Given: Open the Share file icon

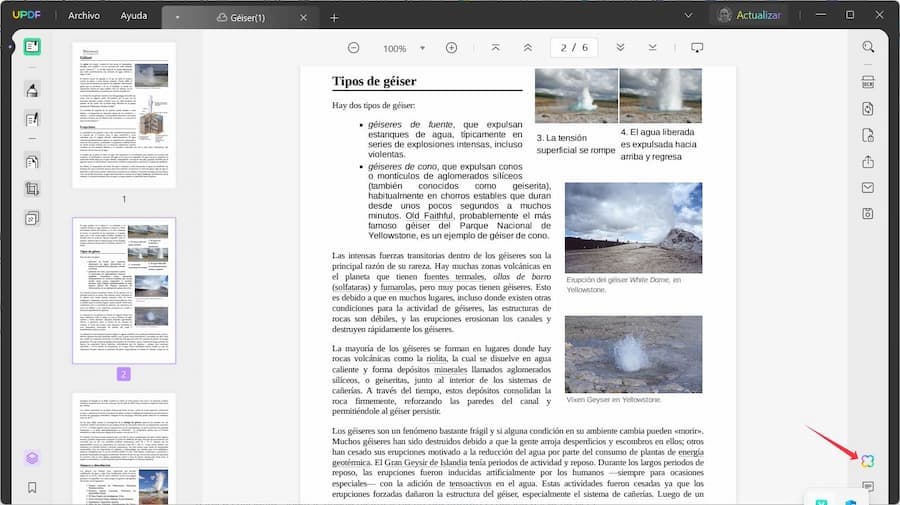Looking at the screenshot, I should tap(868, 162).
